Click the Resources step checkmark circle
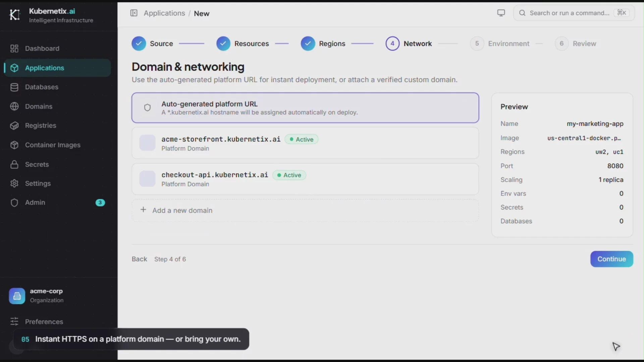Screen dimensions: 644x362 (x=223, y=44)
